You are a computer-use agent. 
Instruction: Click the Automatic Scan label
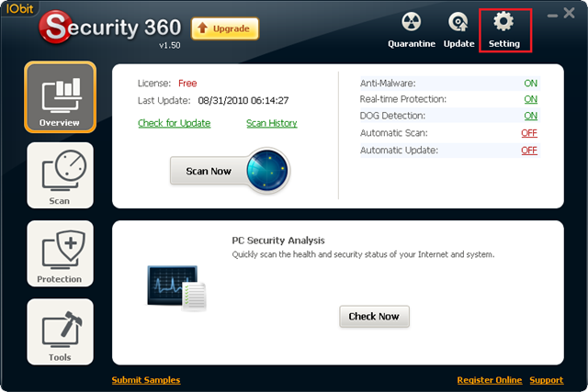coord(394,133)
